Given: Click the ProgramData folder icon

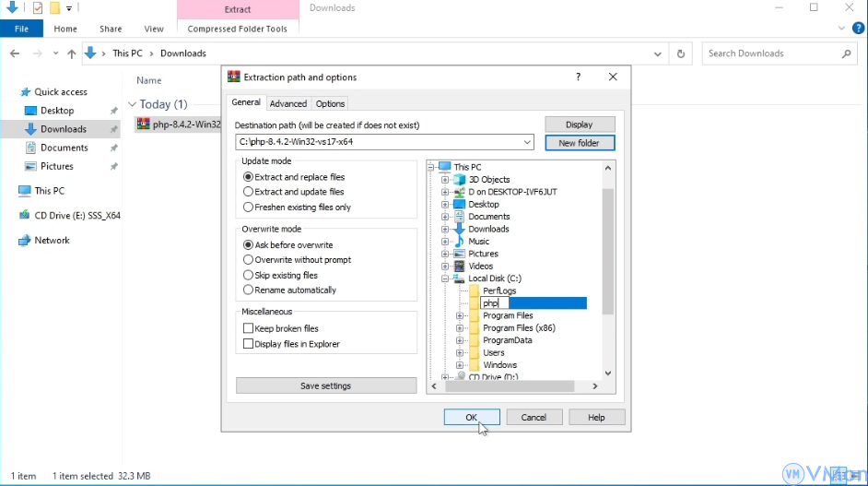Looking at the screenshot, I should click(x=474, y=340).
